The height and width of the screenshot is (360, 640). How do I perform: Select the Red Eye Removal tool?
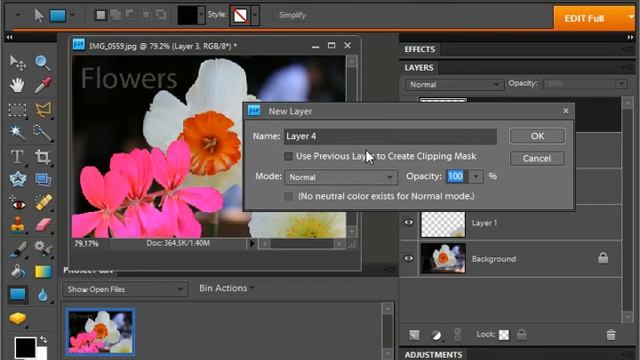point(18,203)
